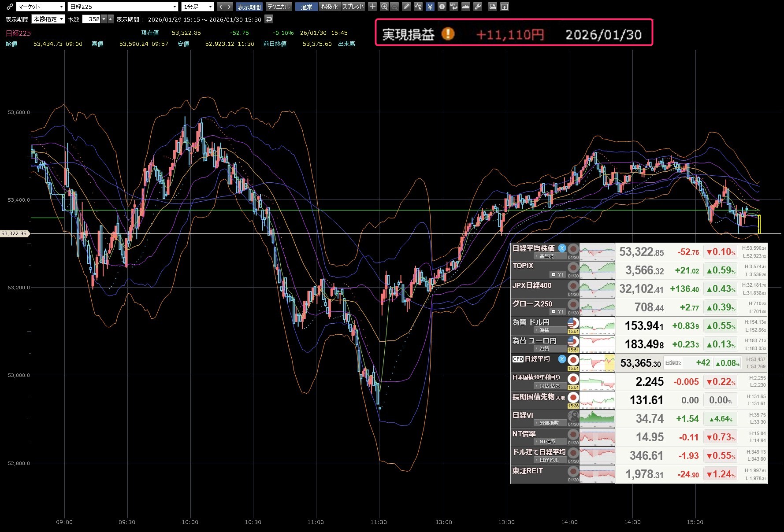Switch to the テクニカル tab
The width and height of the screenshot is (784, 532).
(279, 7)
